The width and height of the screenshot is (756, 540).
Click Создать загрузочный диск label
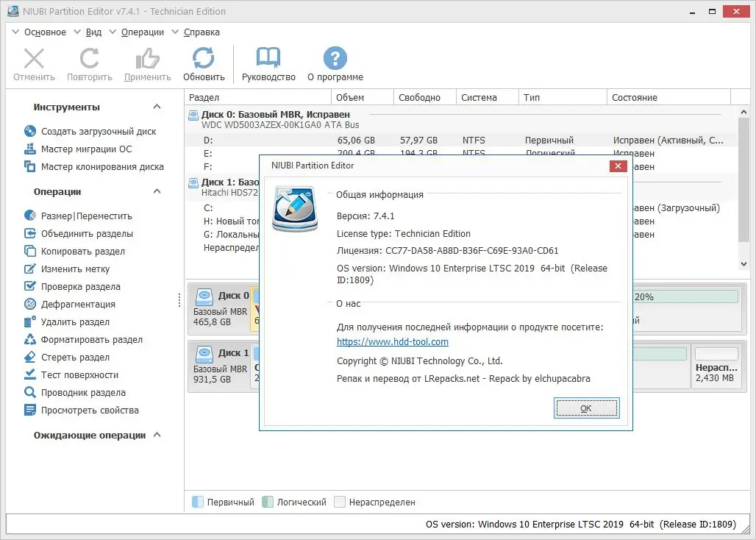[99, 131]
